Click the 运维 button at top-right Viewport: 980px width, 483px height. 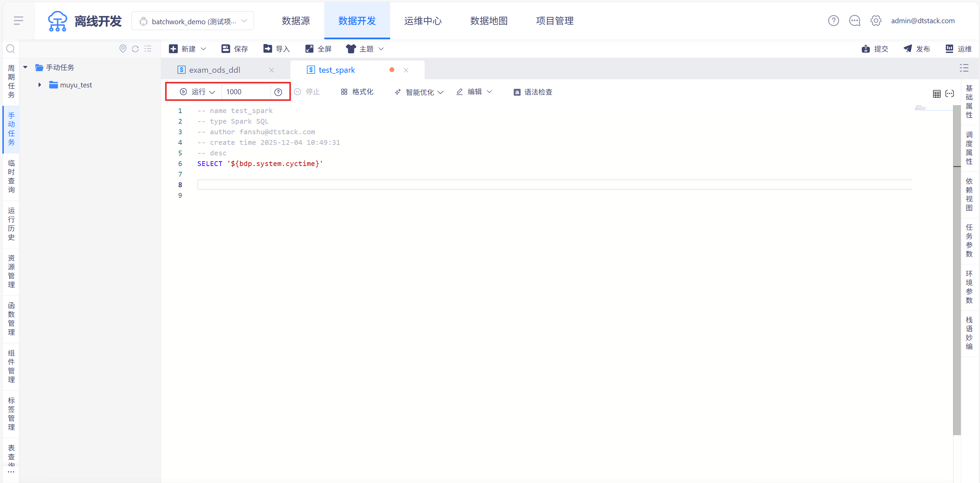(959, 49)
